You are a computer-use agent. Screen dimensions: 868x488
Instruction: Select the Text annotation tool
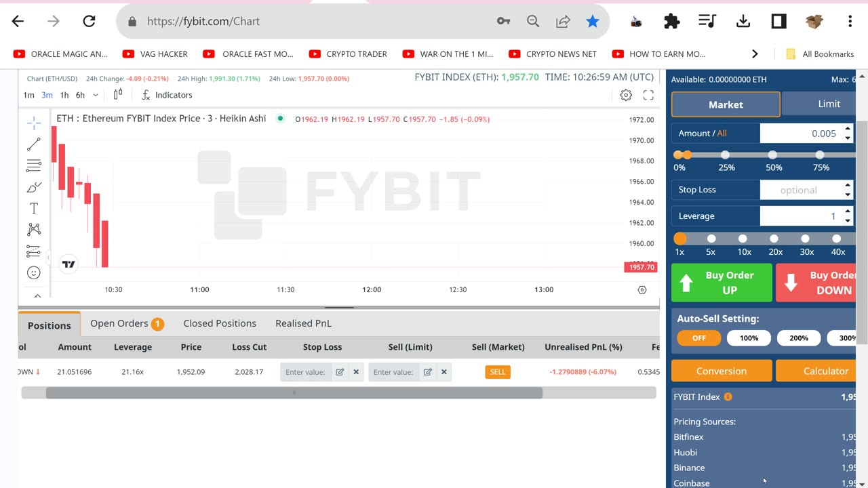click(34, 208)
